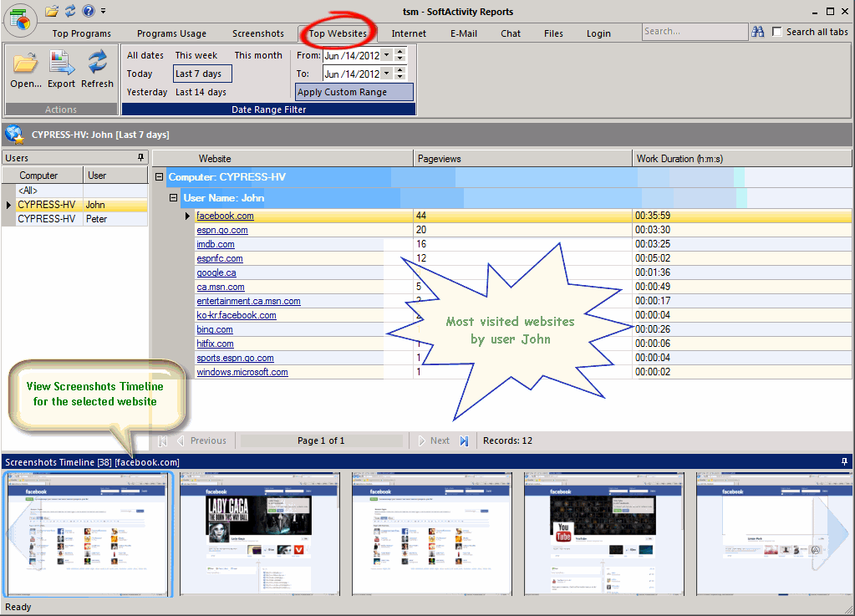Image resolution: width=855 pixels, height=616 pixels.
Task: Open the espn.go.com link
Action: (x=222, y=230)
